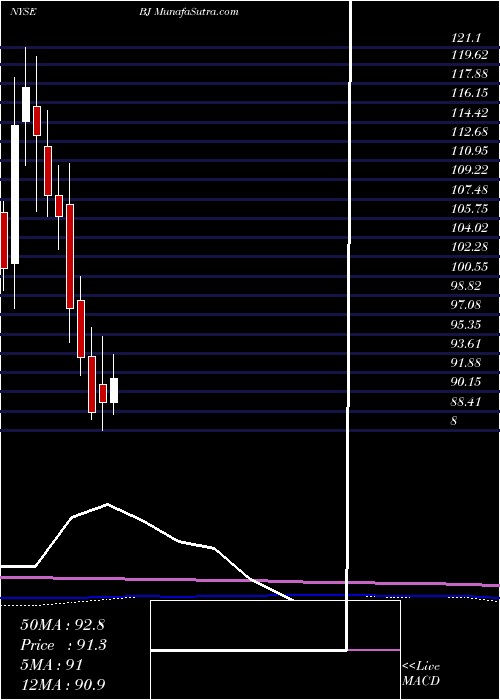The image size is (500, 700).
Task: Select the 105.75 price axis label
Action: (x=469, y=209)
